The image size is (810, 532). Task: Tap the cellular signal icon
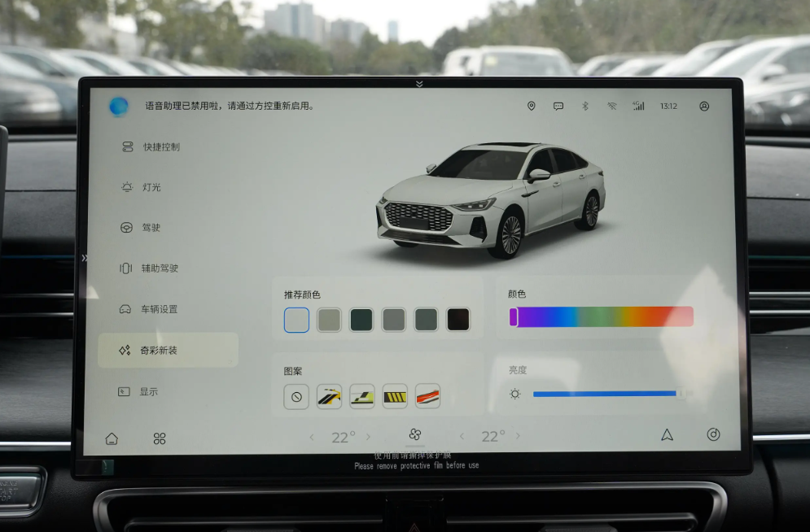(638, 106)
